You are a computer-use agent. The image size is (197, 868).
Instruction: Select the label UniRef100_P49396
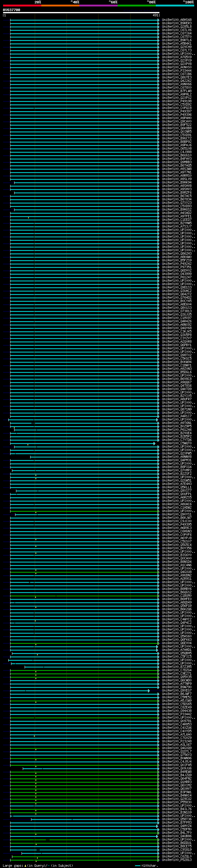pyautogui.click(x=177, y=115)
